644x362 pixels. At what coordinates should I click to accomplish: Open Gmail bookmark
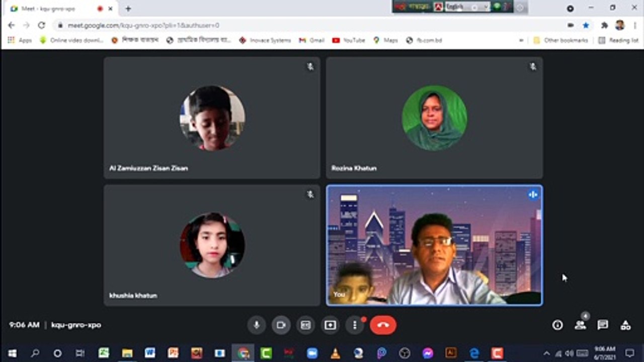coord(311,40)
